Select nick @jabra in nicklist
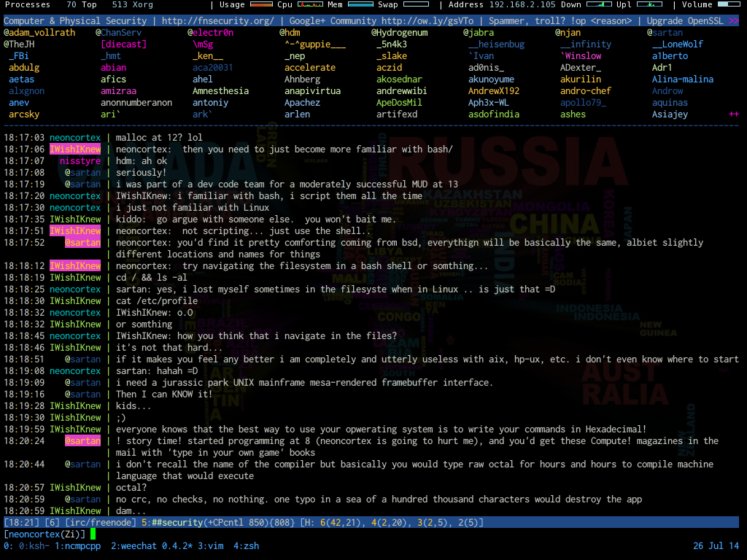Screen dimensions: 747x560 (479, 33)
